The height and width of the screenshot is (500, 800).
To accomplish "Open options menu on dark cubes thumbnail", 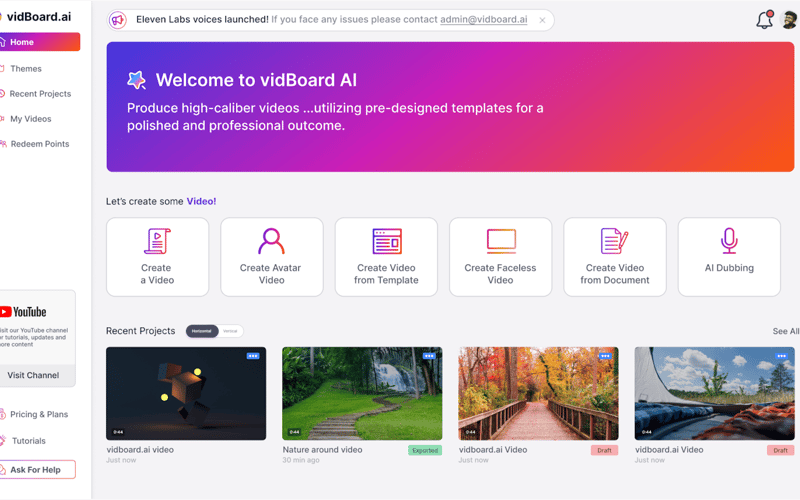I will pos(253,356).
